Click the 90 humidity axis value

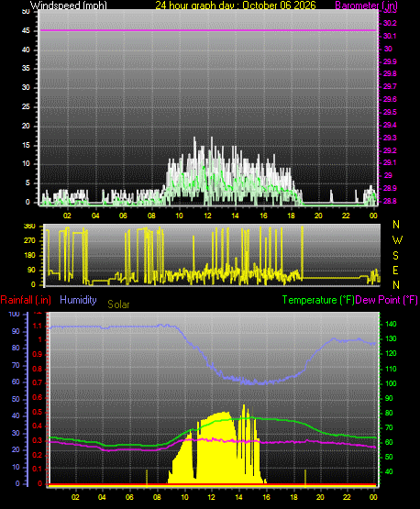click(16, 331)
